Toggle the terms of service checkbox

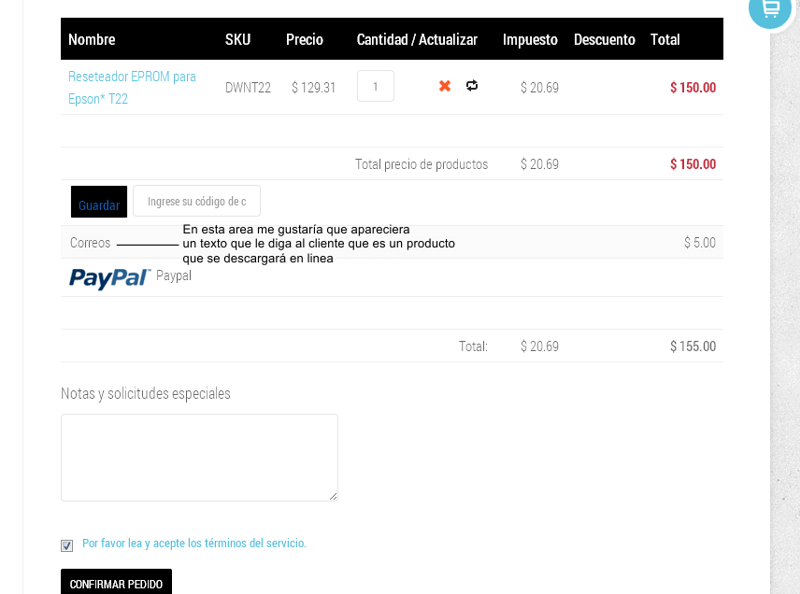click(x=67, y=546)
